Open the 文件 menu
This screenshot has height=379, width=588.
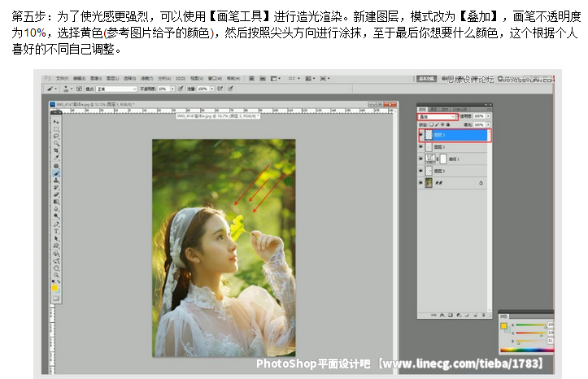pyautogui.click(x=63, y=79)
